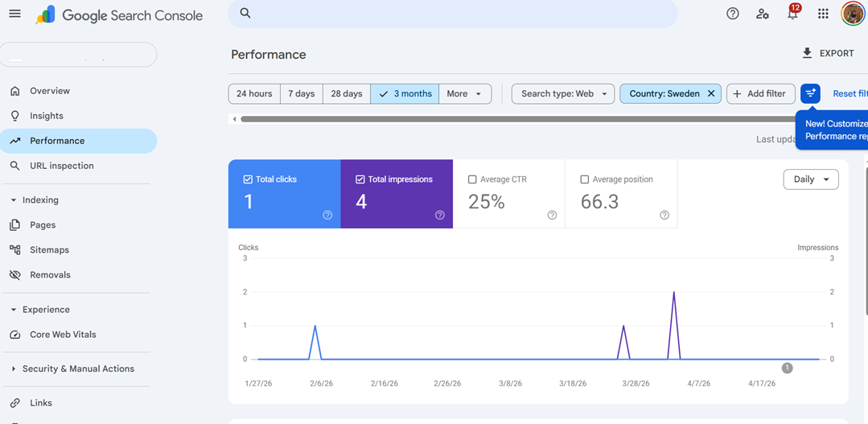
Task: Collapse the Experience section
Action: click(14, 310)
